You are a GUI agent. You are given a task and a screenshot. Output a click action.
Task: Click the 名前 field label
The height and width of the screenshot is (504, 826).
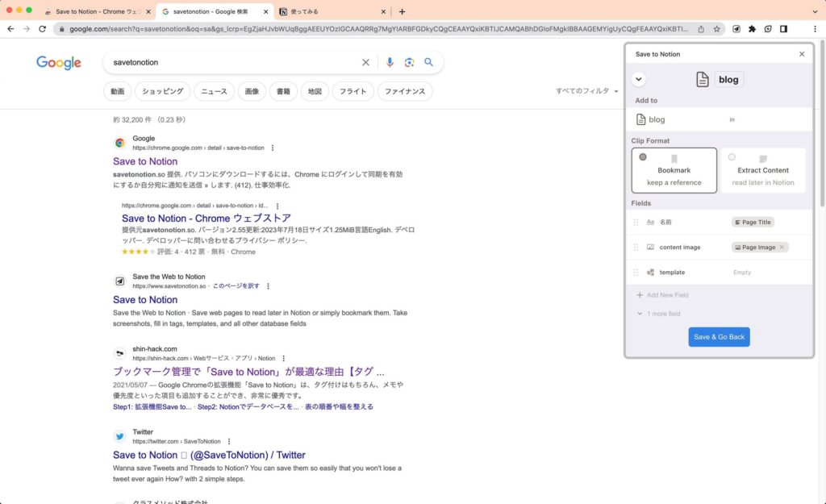[x=665, y=223]
